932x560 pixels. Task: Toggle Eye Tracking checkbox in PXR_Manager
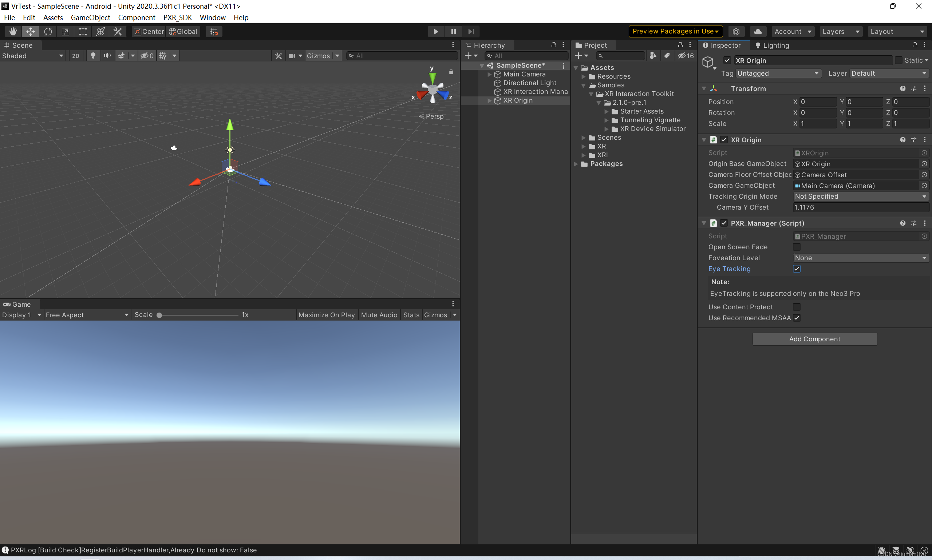[797, 269]
